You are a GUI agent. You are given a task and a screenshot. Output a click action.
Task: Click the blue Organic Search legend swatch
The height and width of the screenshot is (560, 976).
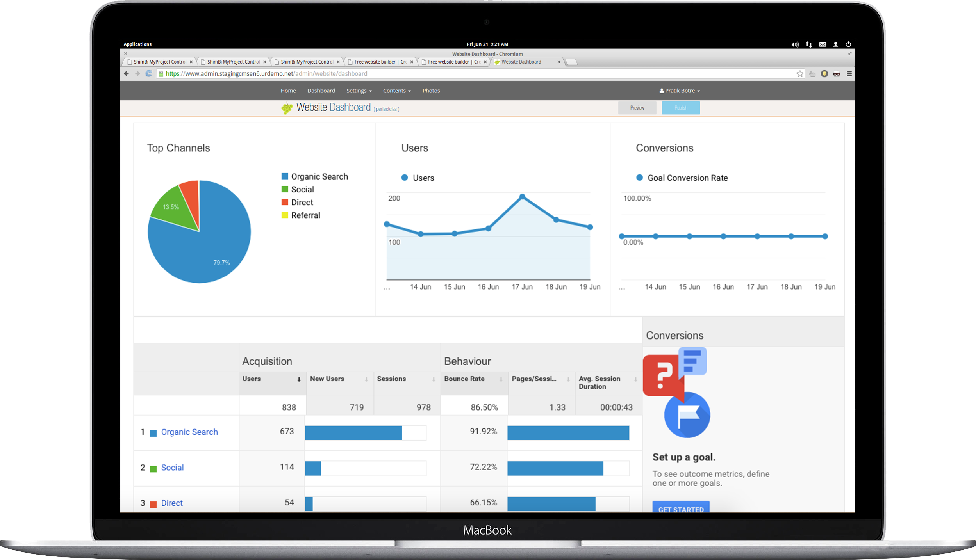pyautogui.click(x=285, y=176)
